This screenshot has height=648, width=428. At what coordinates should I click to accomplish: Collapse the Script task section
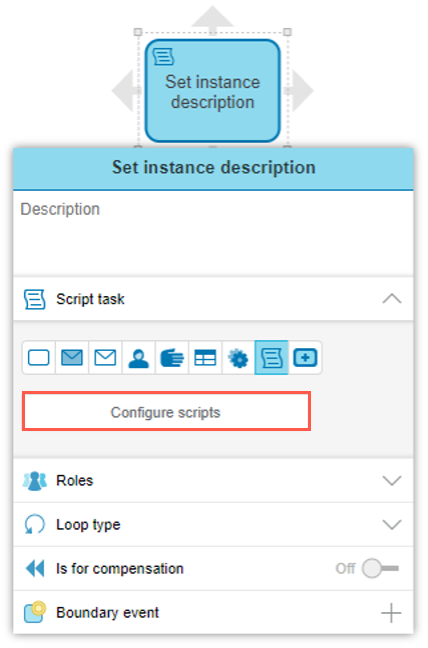[x=392, y=299]
